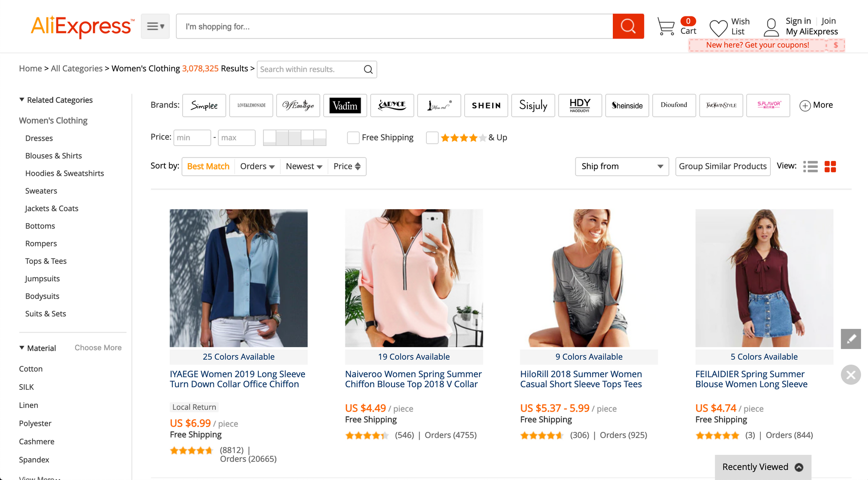Open the shopping cart icon
868x480 pixels.
pyautogui.click(x=666, y=26)
